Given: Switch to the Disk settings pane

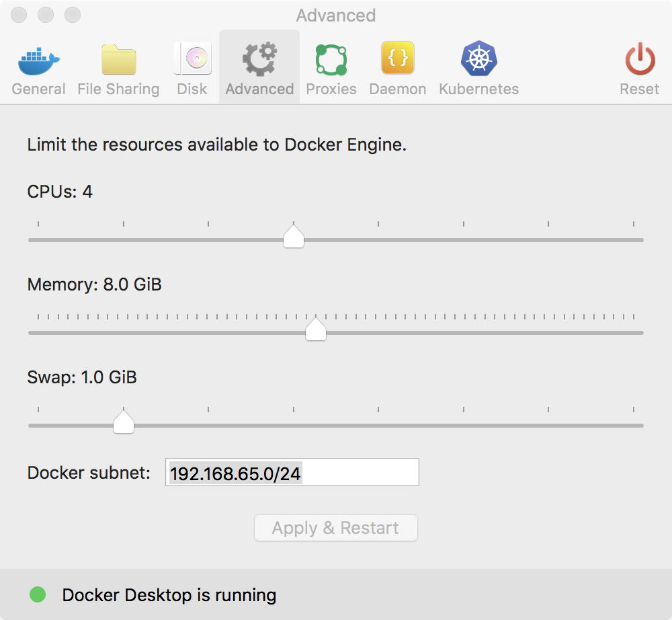Looking at the screenshot, I should click(x=192, y=61).
